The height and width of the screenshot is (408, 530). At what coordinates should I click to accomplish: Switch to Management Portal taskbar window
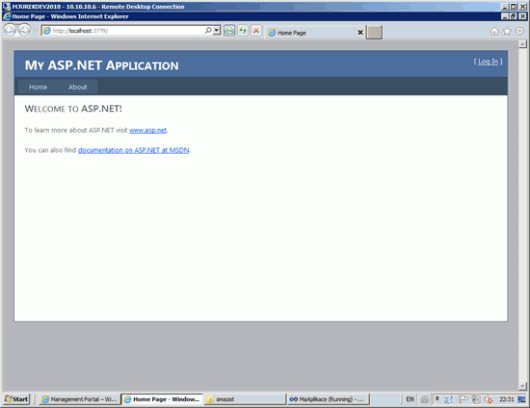80,399
